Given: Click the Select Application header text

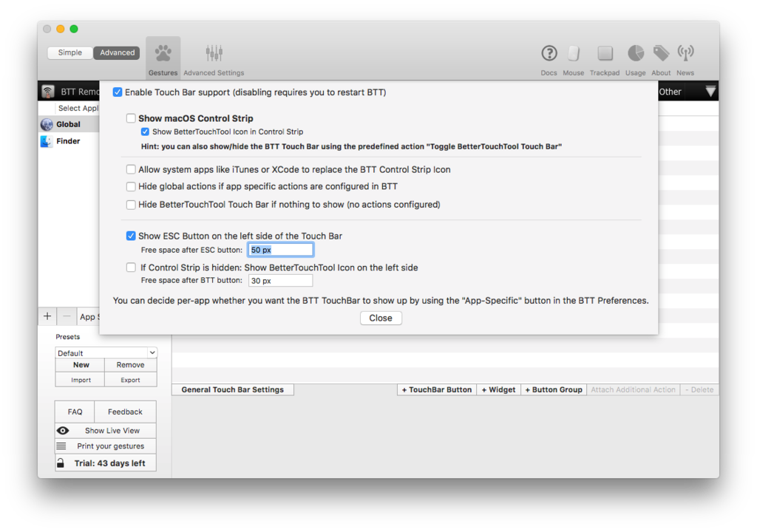Looking at the screenshot, I should [x=78, y=108].
